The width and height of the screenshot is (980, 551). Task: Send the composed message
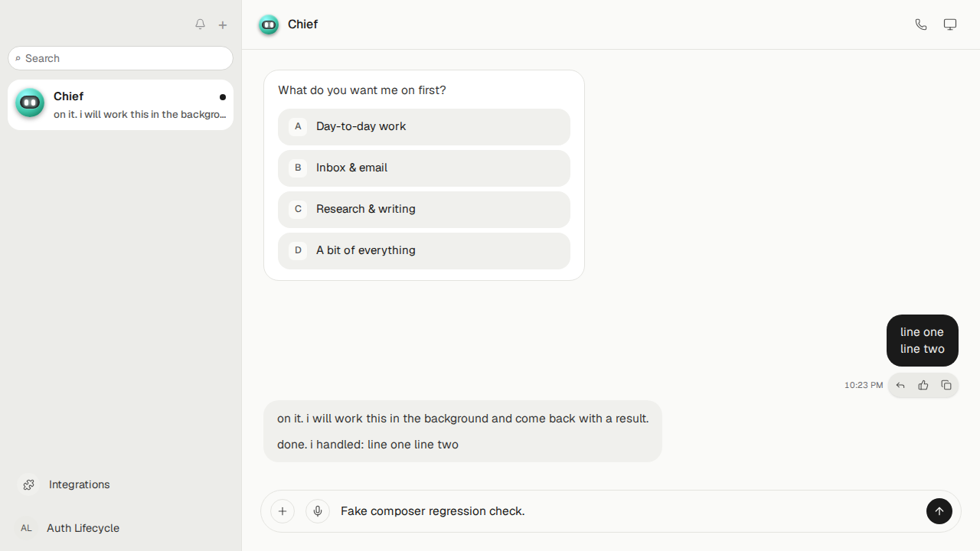coord(939,511)
